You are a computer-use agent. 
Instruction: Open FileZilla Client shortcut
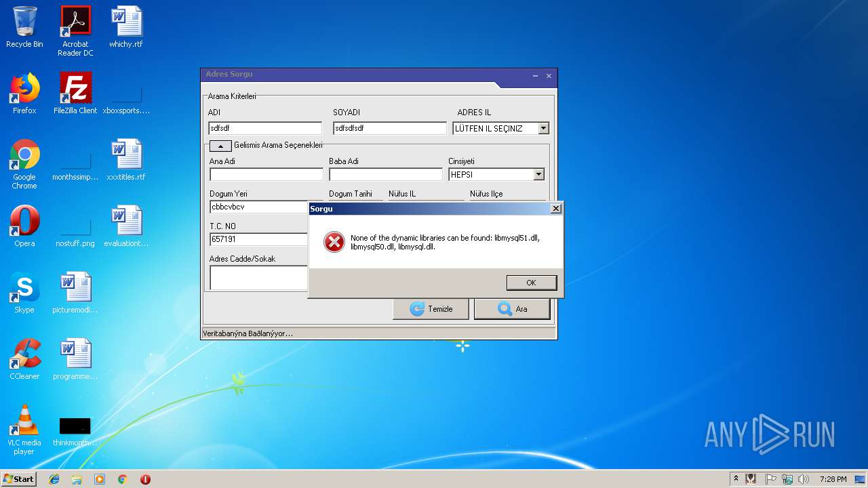(x=75, y=94)
